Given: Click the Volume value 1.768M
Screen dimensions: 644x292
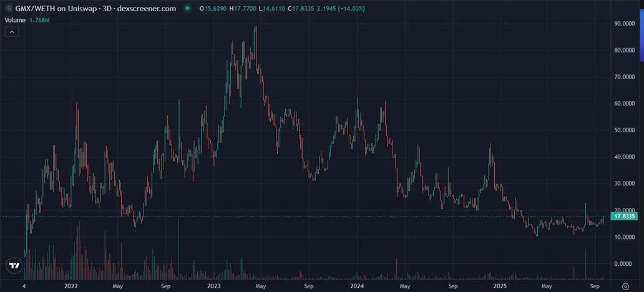Looking at the screenshot, I should point(40,20).
